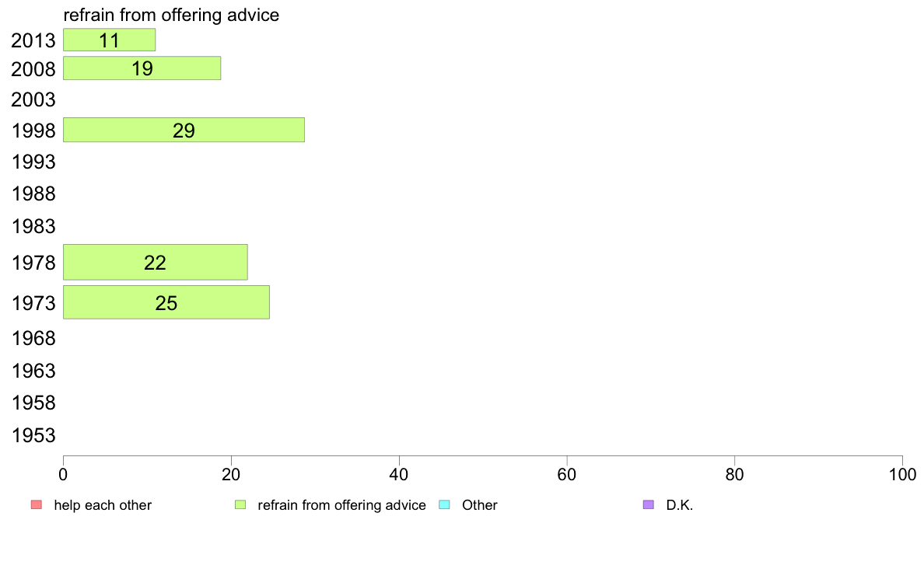The image size is (924, 572).
Task: Select the 2008 bar showing 19
Action: click(x=142, y=68)
